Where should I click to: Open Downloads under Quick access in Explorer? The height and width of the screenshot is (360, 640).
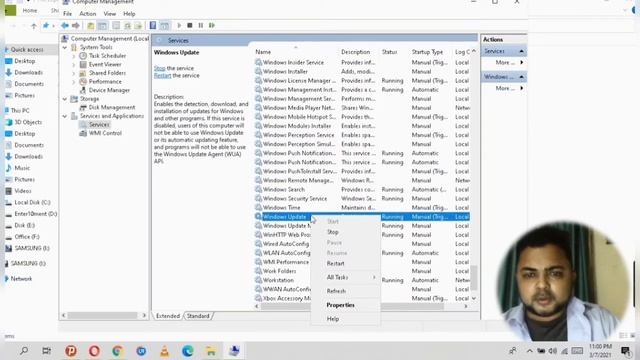coord(29,72)
